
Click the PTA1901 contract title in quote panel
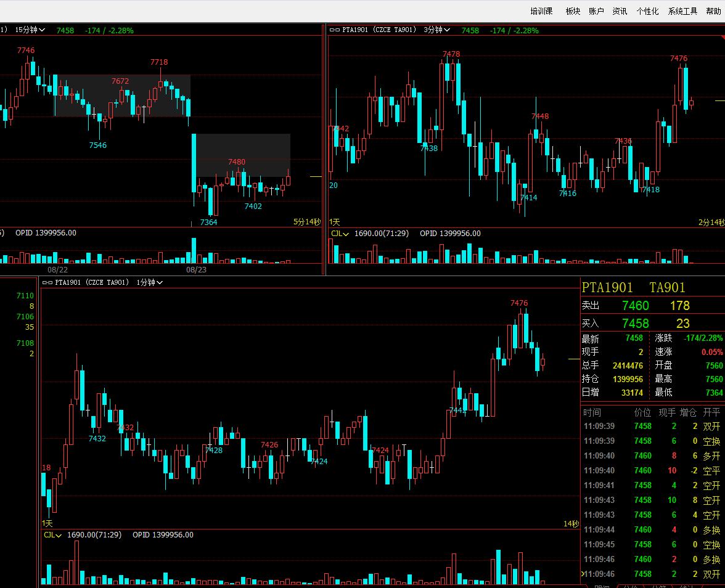pyautogui.click(x=607, y=287)
